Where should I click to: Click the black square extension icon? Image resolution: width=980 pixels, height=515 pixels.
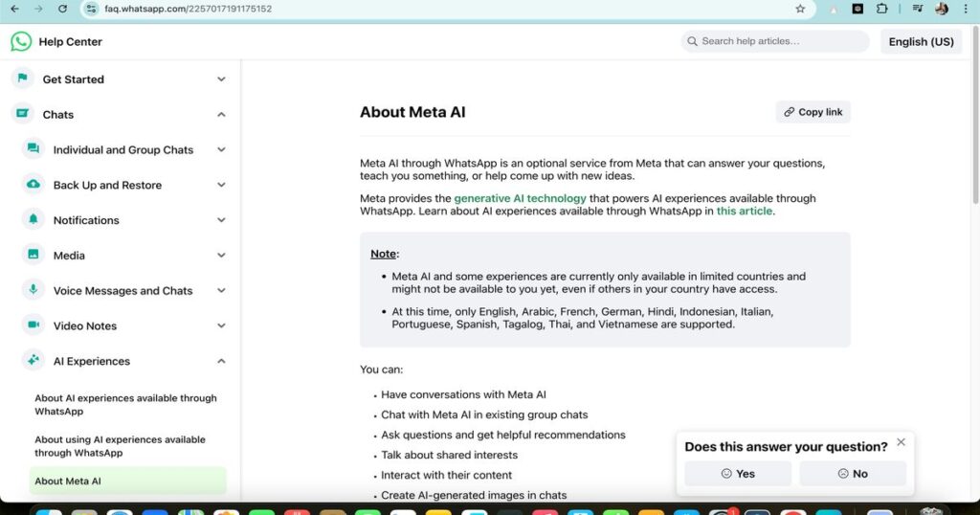[857, 9]
